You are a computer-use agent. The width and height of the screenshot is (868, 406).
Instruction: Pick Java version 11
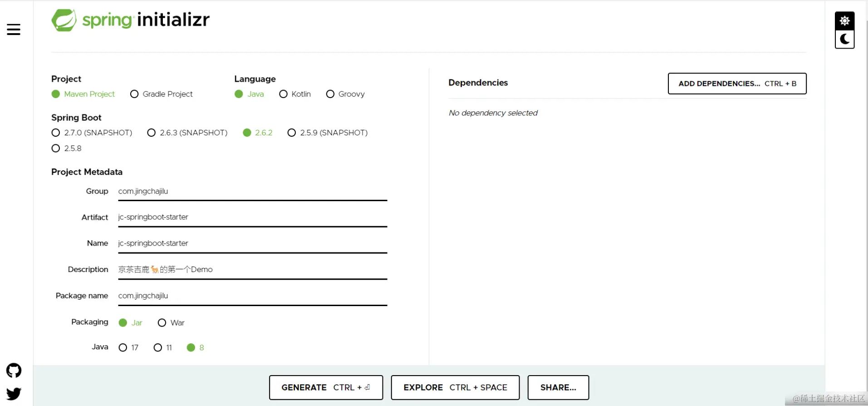click(x=163, y=347)
